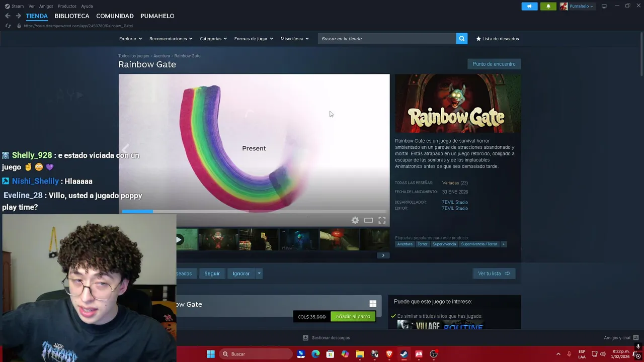Select the screenshot thumbnail with blue lighting

[x=298, y=240]
